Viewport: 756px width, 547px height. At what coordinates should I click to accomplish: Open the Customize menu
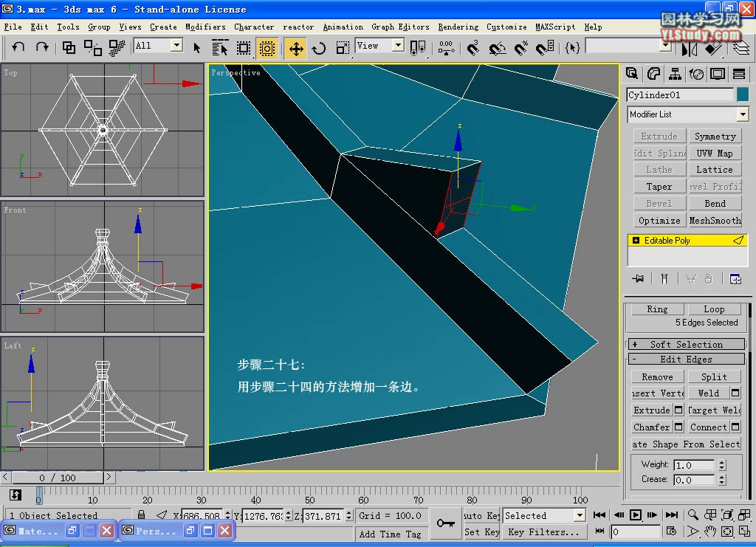pos(506,27)
